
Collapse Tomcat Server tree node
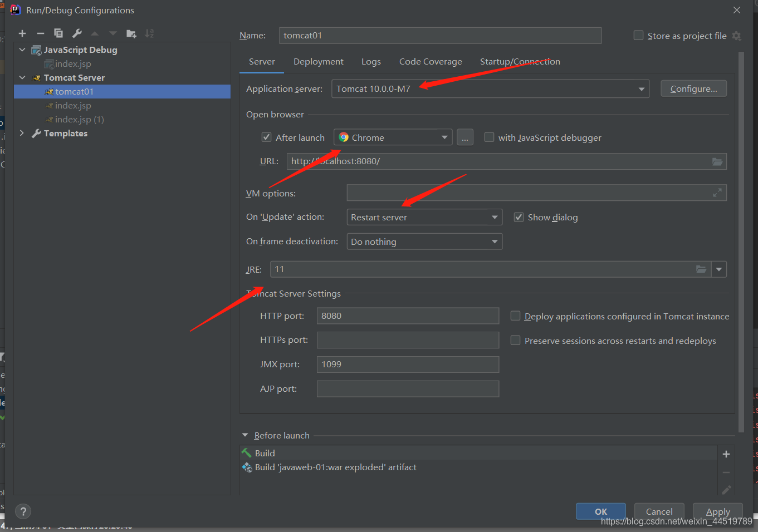click(22, 77)
